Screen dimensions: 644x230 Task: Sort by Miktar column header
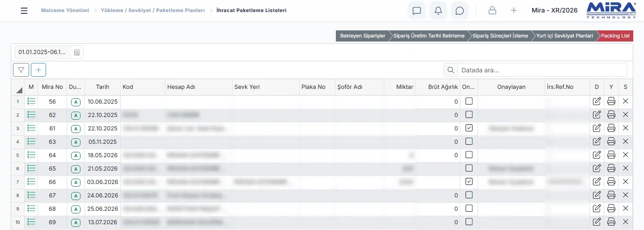(x=400, y=87)
